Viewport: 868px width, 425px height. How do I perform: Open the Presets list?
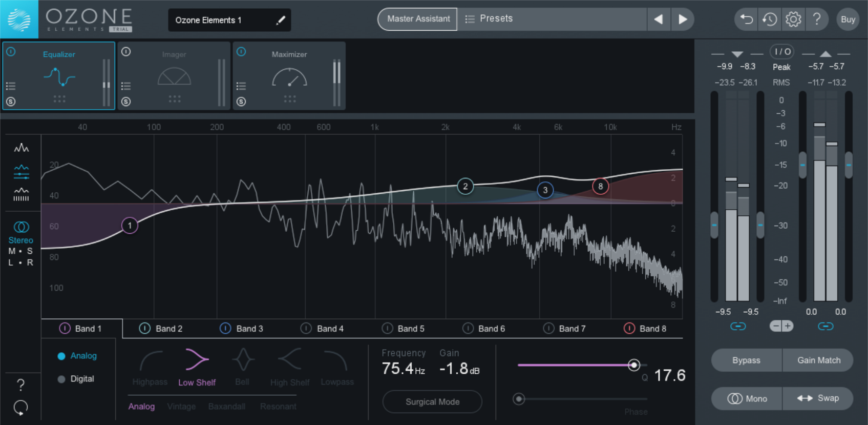552,19
